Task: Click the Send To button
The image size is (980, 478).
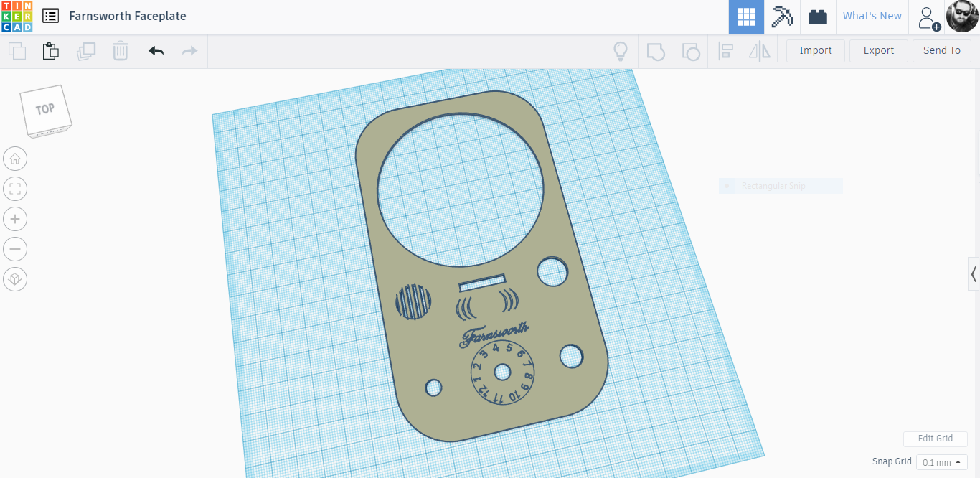Action: pyautogui.click(x=942, y=50)
